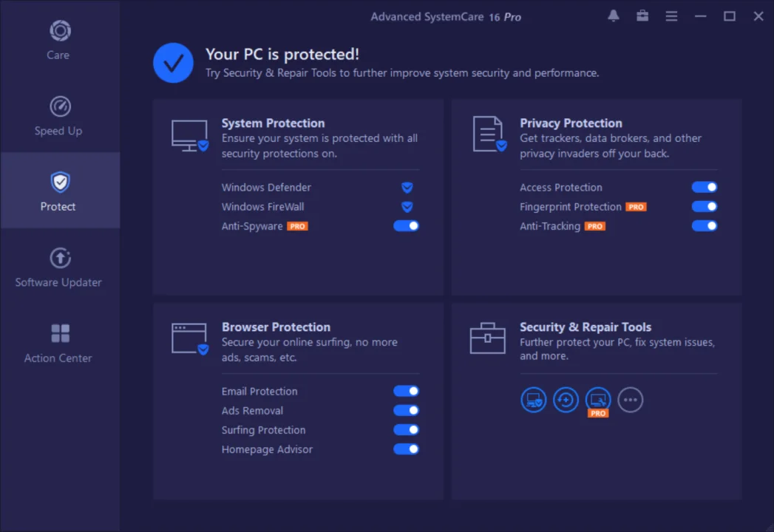Viewport: 774px width, 532px height.
Task: Click the Protect sidebar label
Action: point(58,207)
